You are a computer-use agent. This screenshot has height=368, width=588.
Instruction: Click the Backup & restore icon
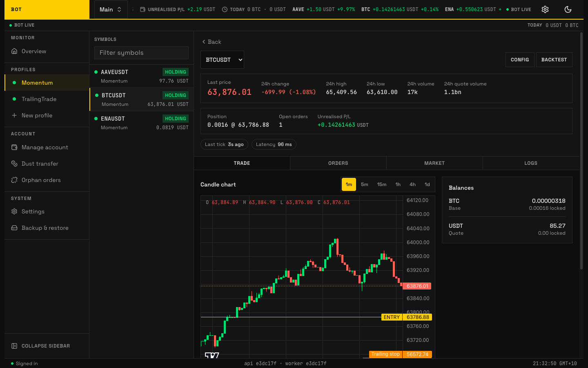pos(14,228)
